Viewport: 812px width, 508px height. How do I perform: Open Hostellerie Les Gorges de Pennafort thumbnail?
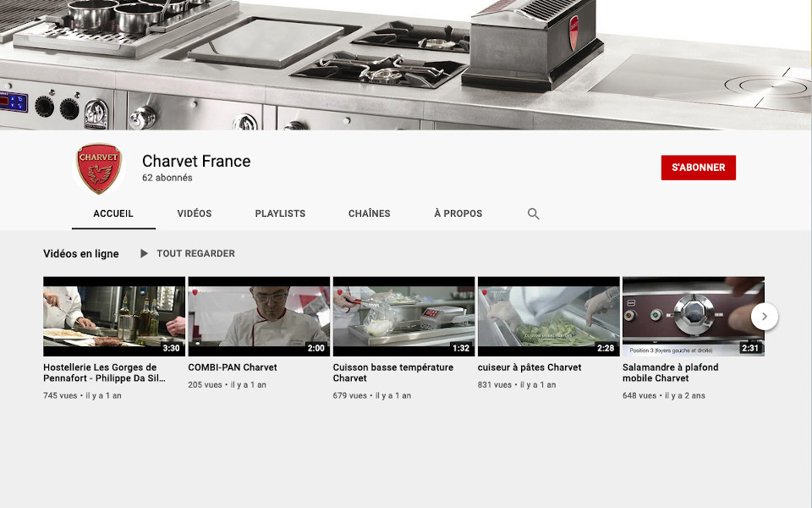(x=114, y=316)
